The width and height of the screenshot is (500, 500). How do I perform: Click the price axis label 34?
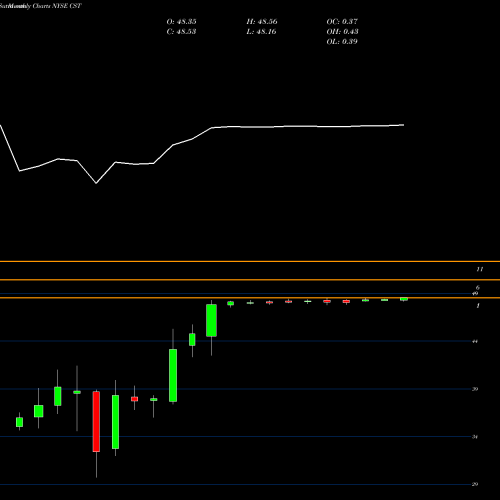tap(475, 437)
